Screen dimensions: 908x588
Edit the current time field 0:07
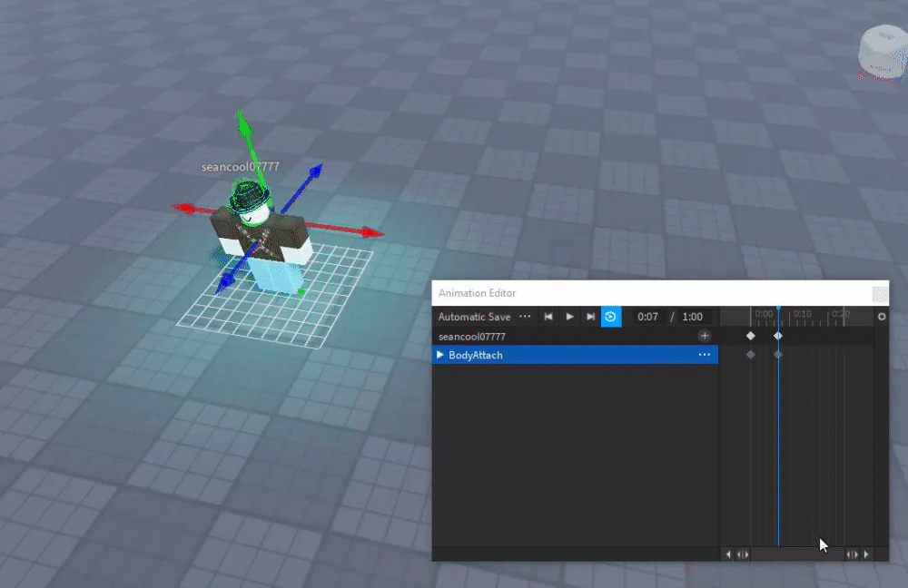[647, 317]
